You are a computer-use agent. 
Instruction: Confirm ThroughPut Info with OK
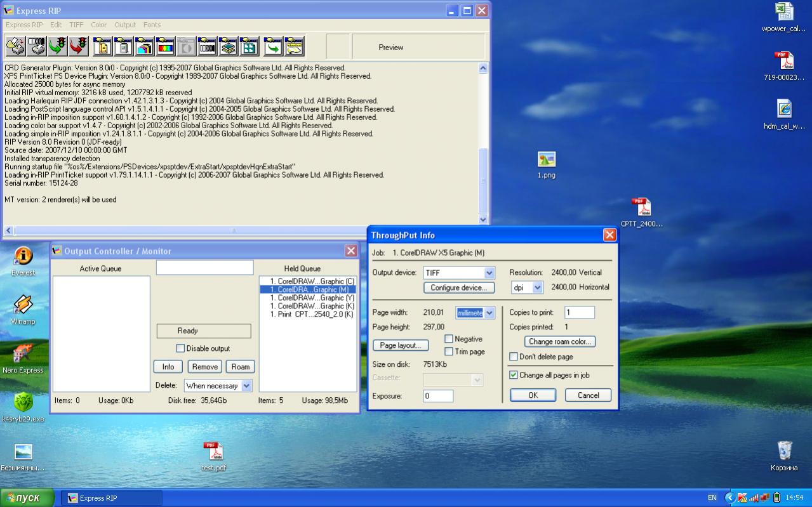pyautogui.click(x=533, y=395)
